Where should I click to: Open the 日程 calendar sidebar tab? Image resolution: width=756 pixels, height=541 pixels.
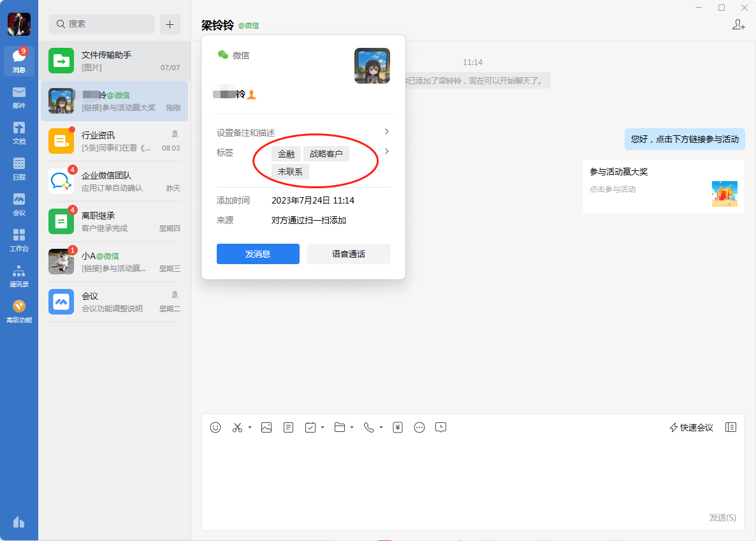coord(18,169)
